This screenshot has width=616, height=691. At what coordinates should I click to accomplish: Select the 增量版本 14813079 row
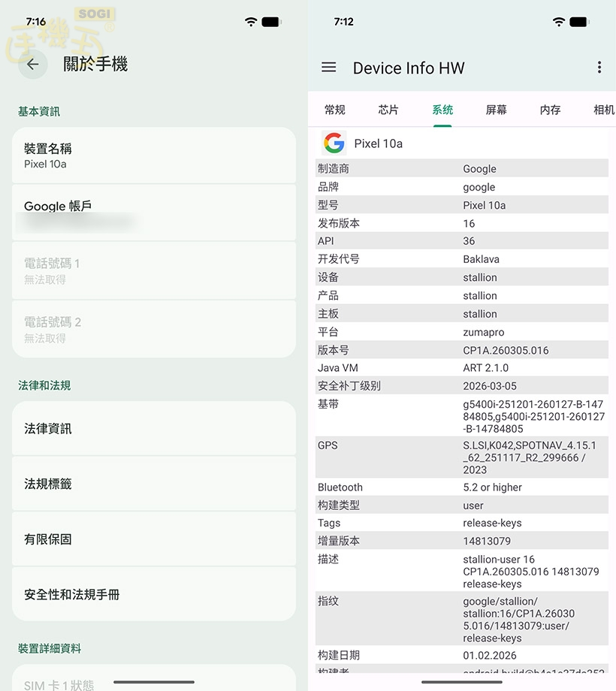462,541
